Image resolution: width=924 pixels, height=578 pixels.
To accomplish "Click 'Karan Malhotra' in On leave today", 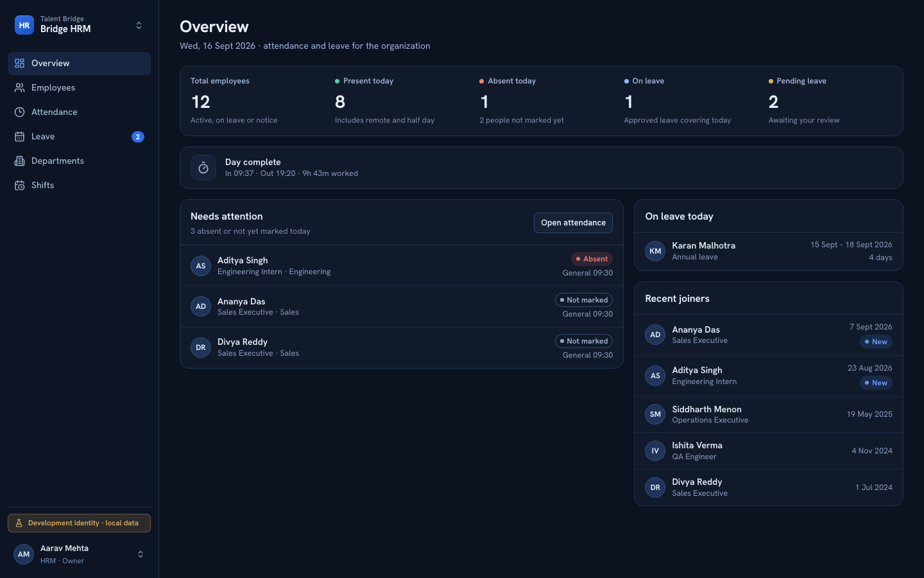I will pos(703,245).
